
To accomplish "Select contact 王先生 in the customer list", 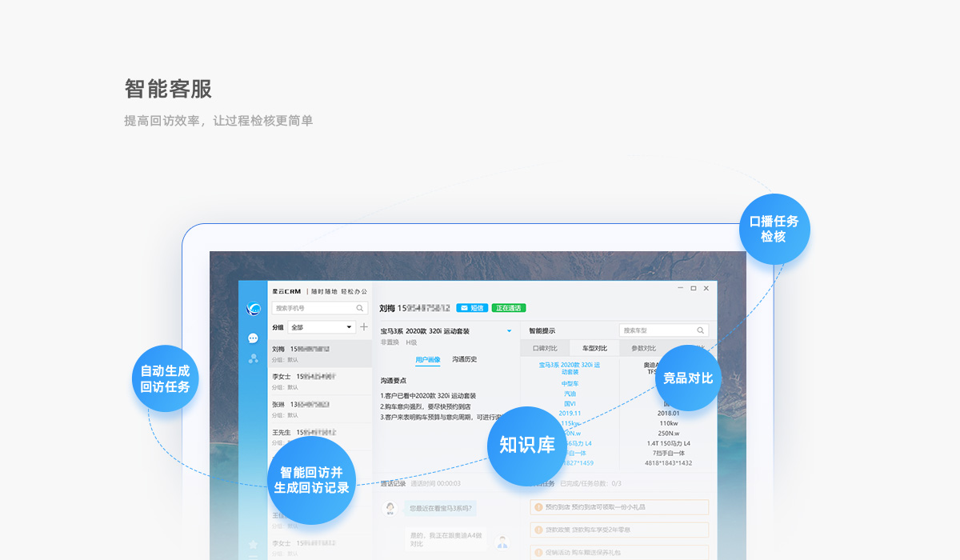I will [x=320, y=437].
